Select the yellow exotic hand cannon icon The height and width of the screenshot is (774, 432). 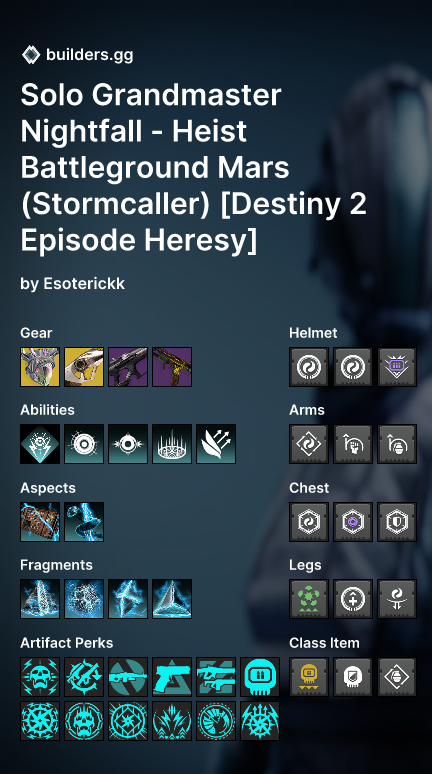pos(84,367)
